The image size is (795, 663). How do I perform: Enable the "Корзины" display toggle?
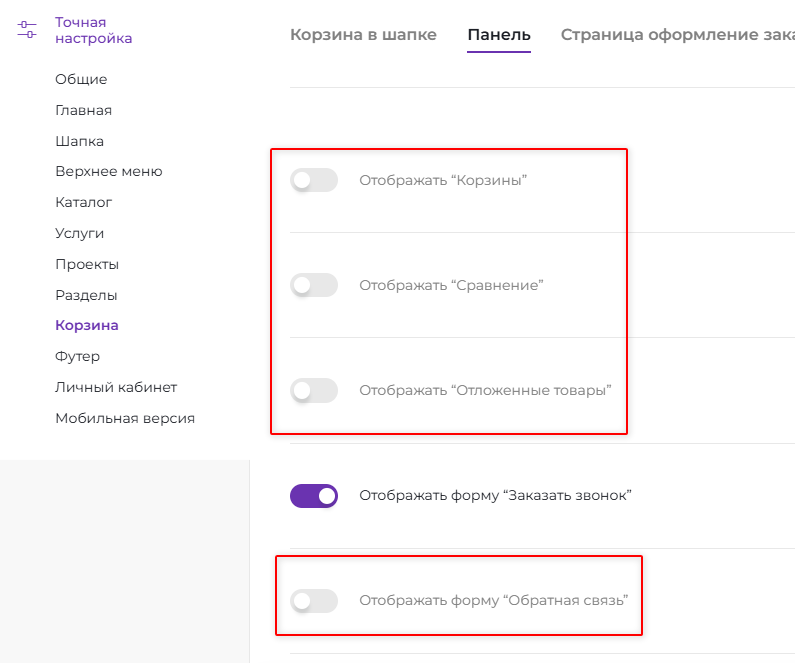point(314,181)
